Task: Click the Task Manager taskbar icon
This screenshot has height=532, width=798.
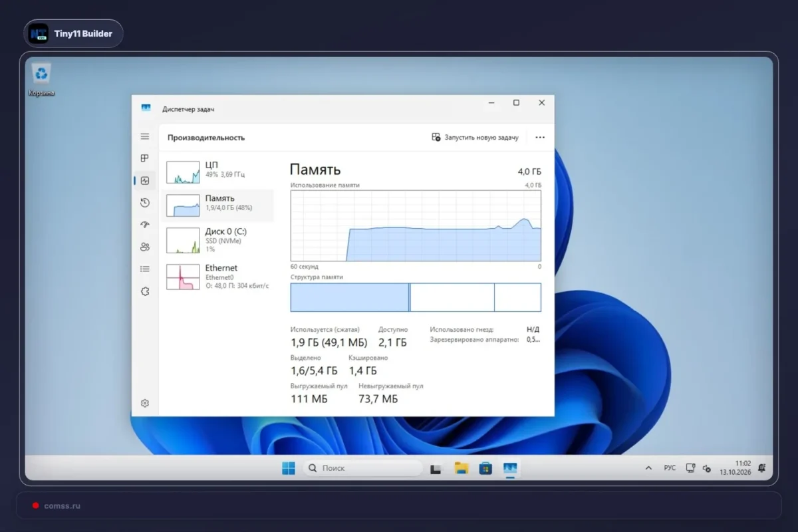Action: tap(510, 468)
